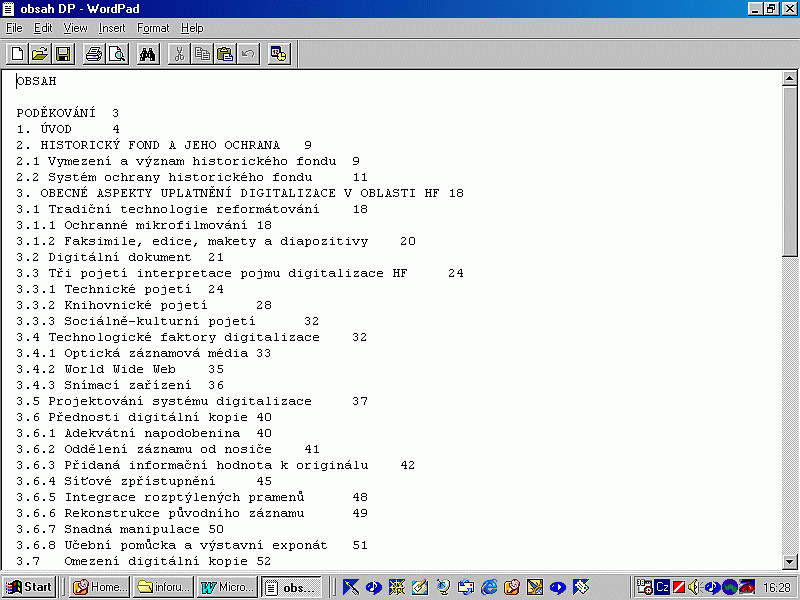
Task: Click '3.1 Tradiční technologie reformátování'
Action: pyautogui.click(x=168, y=209)
